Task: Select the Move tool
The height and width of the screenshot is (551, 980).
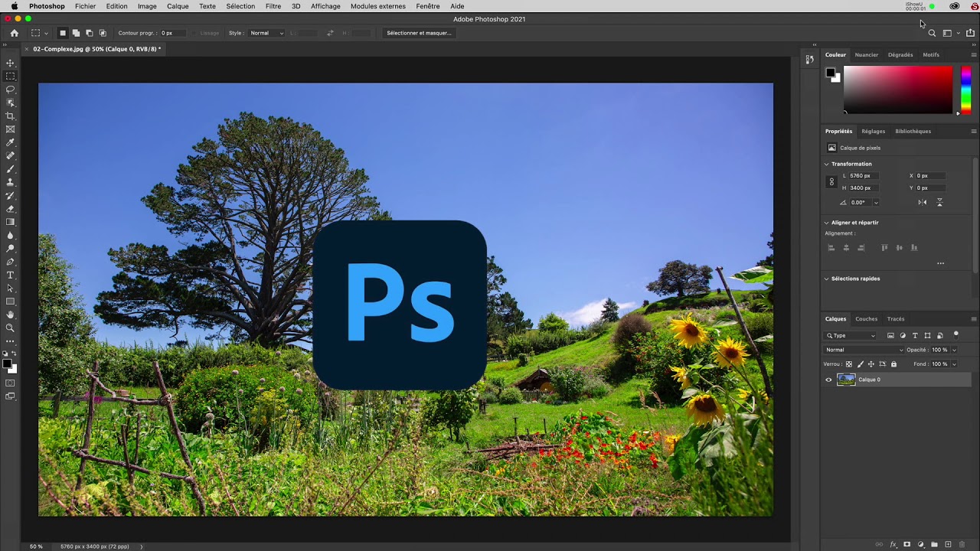Action: [x=11, y=63]
